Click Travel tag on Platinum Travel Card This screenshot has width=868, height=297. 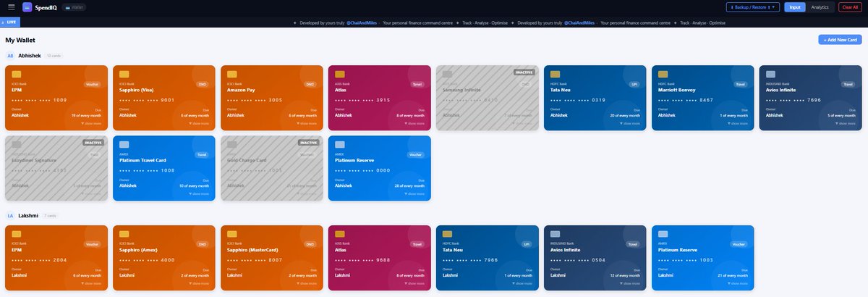[x=201, y=154]
